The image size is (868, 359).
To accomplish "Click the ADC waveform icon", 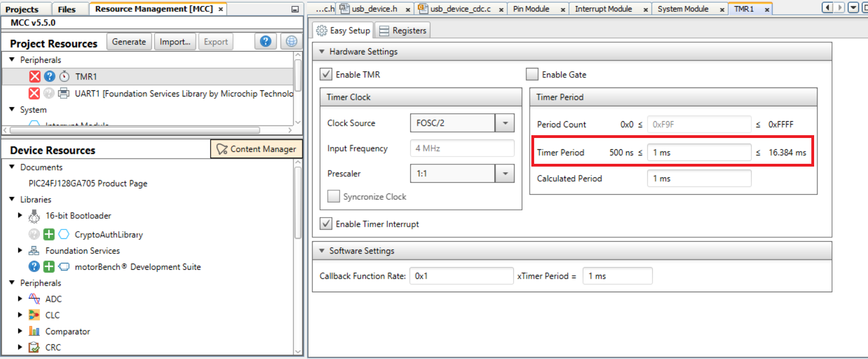I will pos(34,299).
